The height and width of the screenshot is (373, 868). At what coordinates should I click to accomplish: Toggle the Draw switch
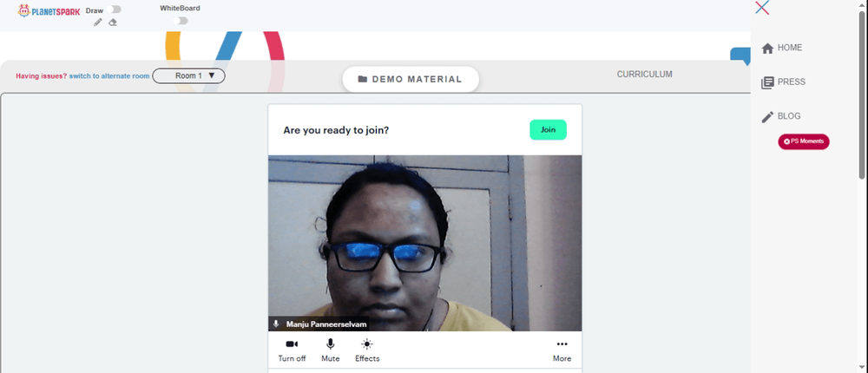(x=115, y=10)
